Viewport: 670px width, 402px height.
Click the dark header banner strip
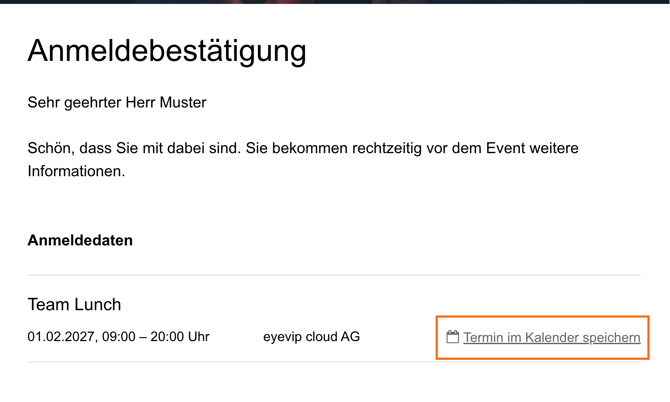pos(335,2)
